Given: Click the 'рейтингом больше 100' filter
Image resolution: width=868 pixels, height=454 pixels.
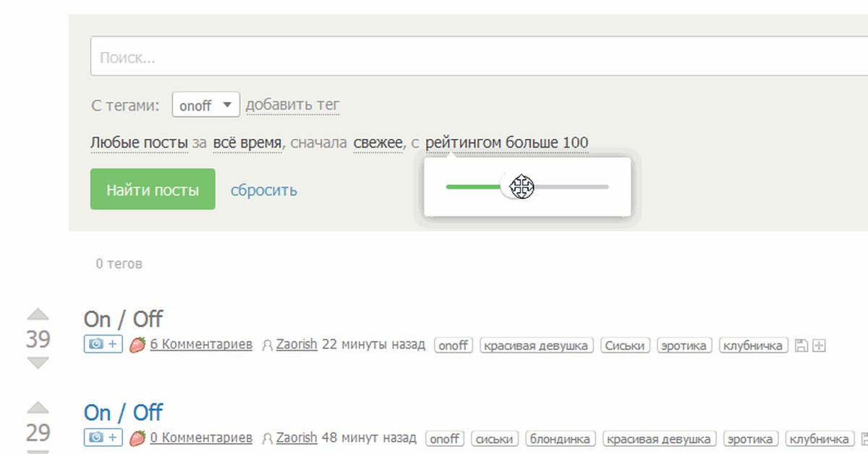Looking at the screenshot, I should (x=506, y=143).
